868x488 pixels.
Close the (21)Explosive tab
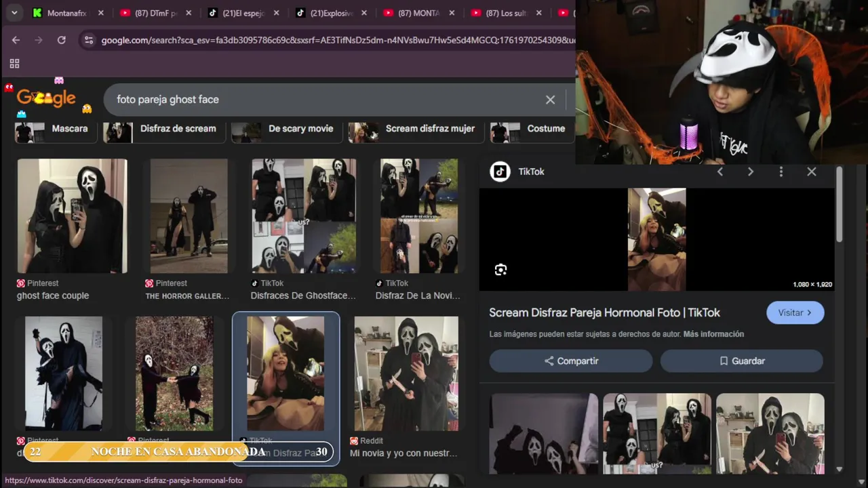364,13
